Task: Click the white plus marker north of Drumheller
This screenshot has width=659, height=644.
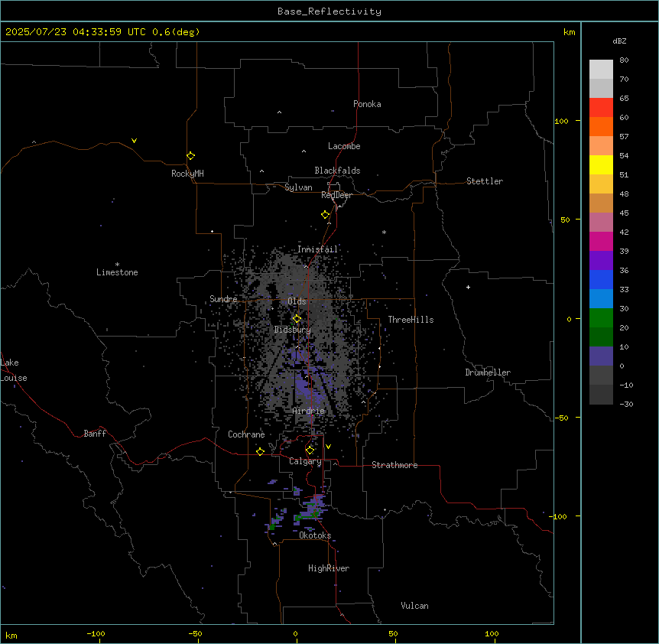Action: [468, 287]
